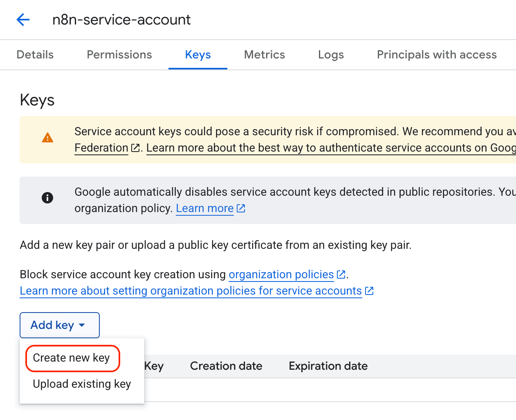Viewport: 516px width, 420px height.
Task: Open the external link icon beside Federation
Action: point(135,147)
